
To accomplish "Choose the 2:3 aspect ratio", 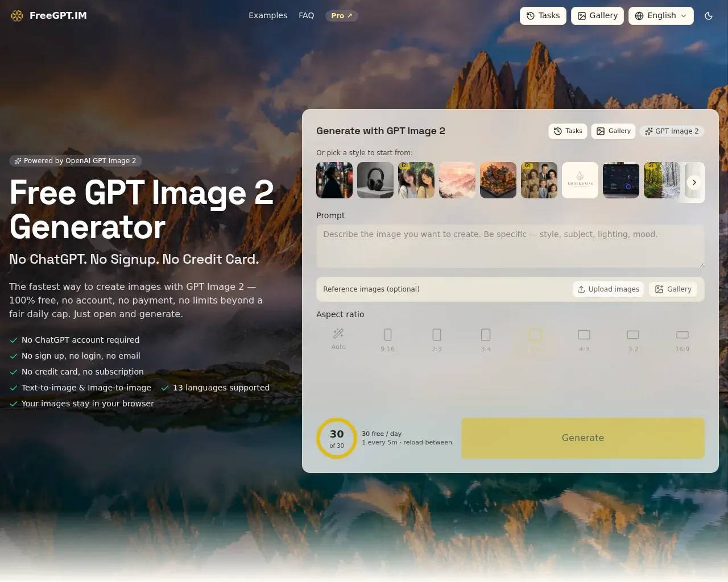I will tap(437, 340).
